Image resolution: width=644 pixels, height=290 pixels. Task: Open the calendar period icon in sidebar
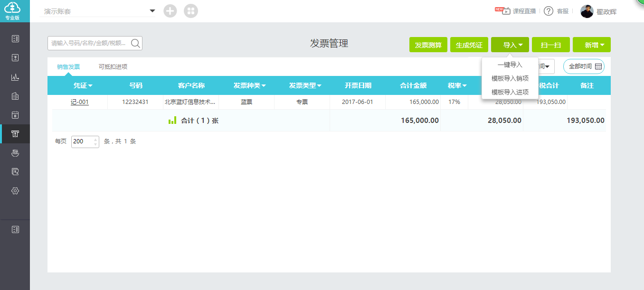(15, 114)
